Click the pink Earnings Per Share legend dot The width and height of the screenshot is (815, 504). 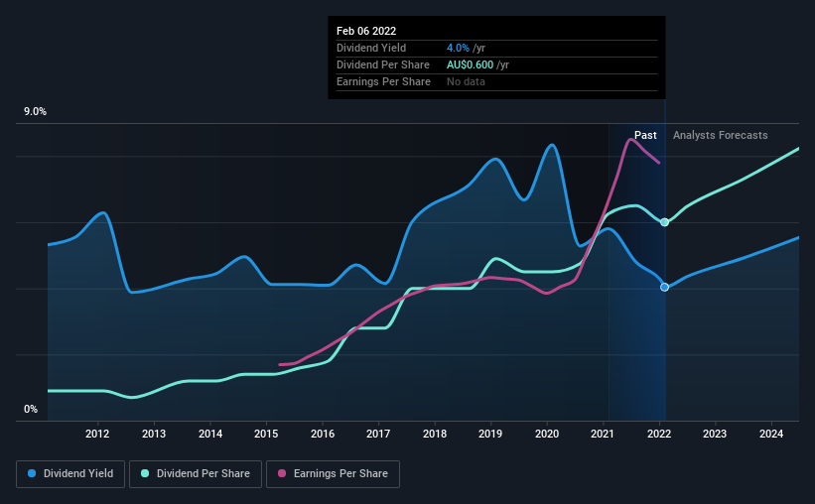pos(282,473)
